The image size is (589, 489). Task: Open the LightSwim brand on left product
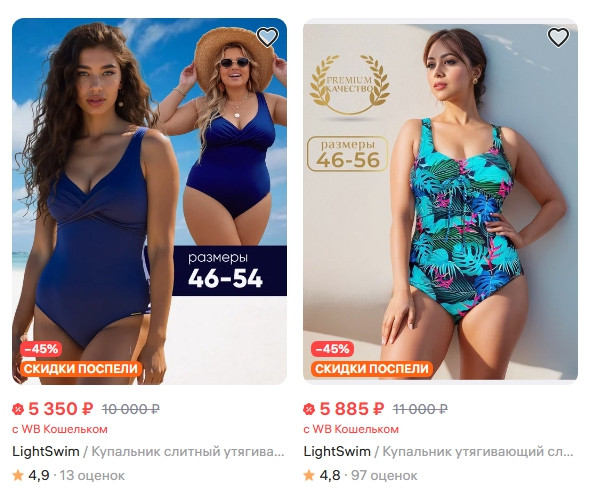pos(46,451)
